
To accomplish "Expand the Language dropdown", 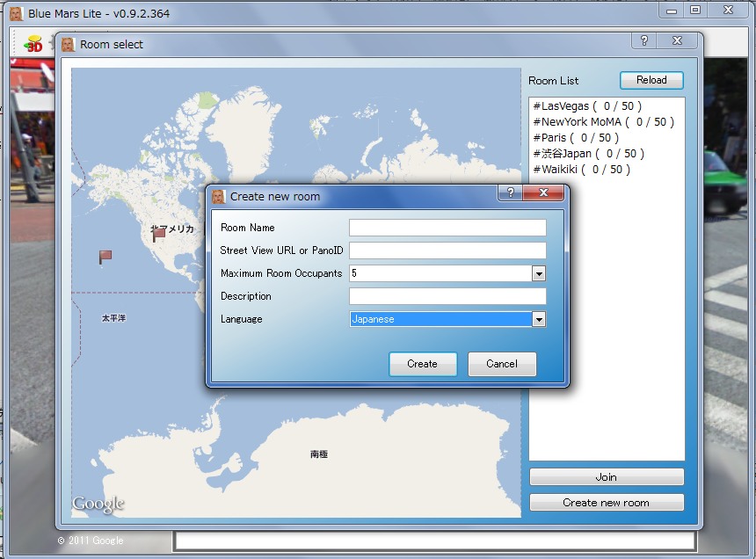I will click(x=539, y=319).
